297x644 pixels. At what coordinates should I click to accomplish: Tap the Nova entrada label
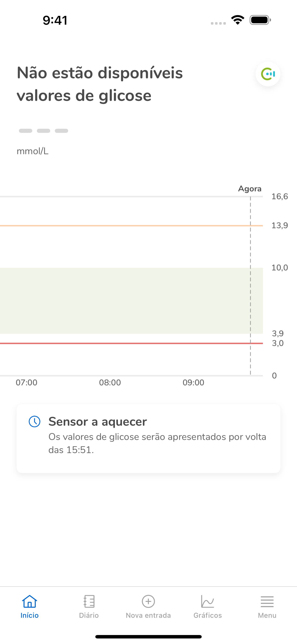(148, 615)
